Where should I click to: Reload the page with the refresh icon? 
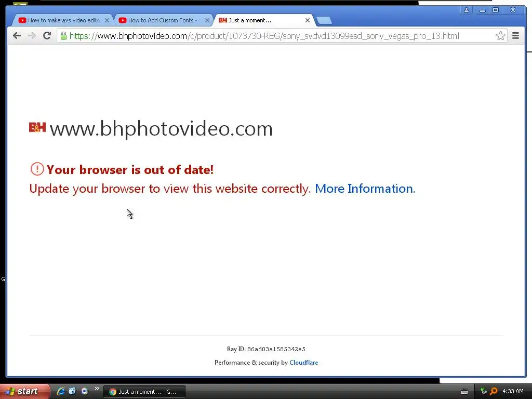47,35
